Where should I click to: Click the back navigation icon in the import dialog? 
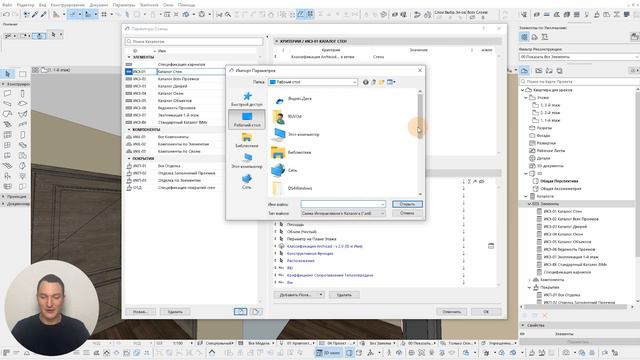coord(366,82)
